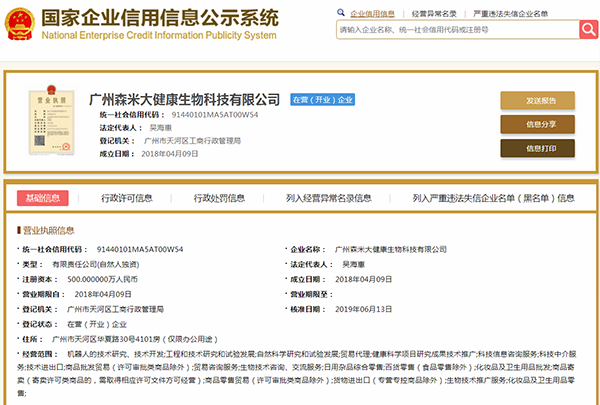
Task: Click the blue 在营（开业）企业 status badge
Action: 322,100
